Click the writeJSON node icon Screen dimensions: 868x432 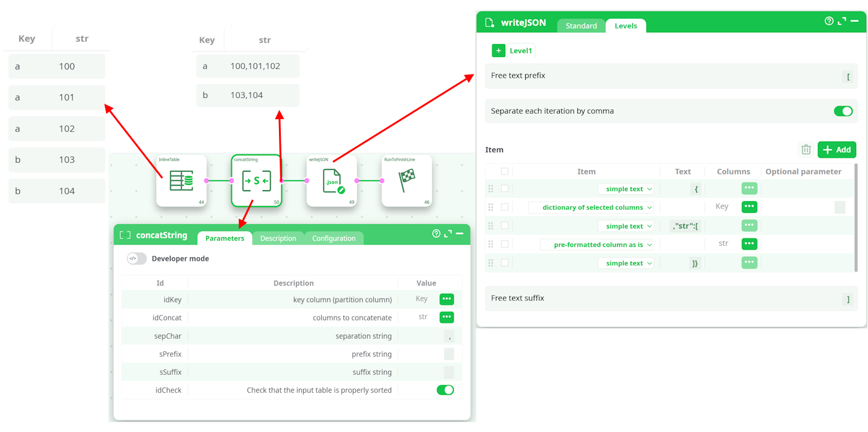[332, 181]
